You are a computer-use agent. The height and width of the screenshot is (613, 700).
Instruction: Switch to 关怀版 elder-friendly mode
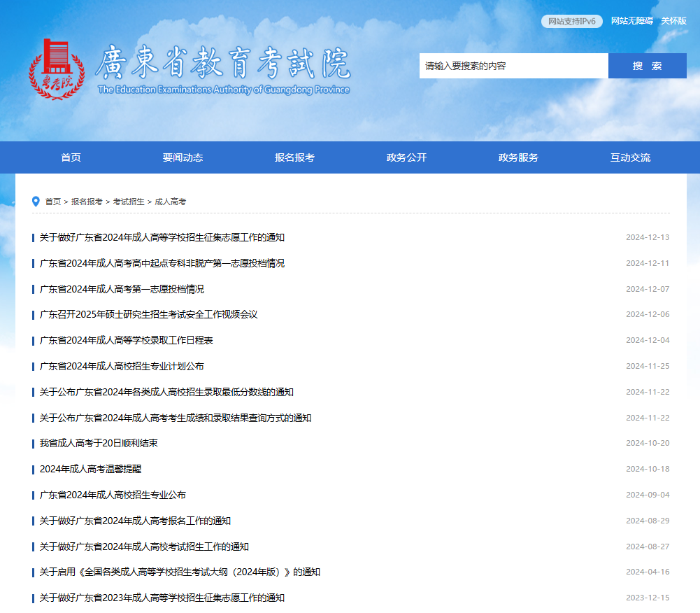676,21
